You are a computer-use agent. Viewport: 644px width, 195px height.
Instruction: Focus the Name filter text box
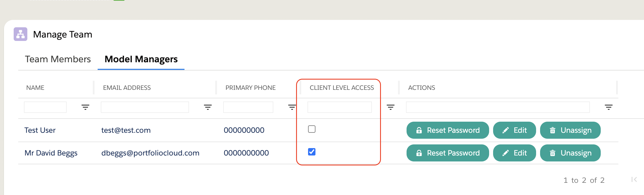(45, 107)
